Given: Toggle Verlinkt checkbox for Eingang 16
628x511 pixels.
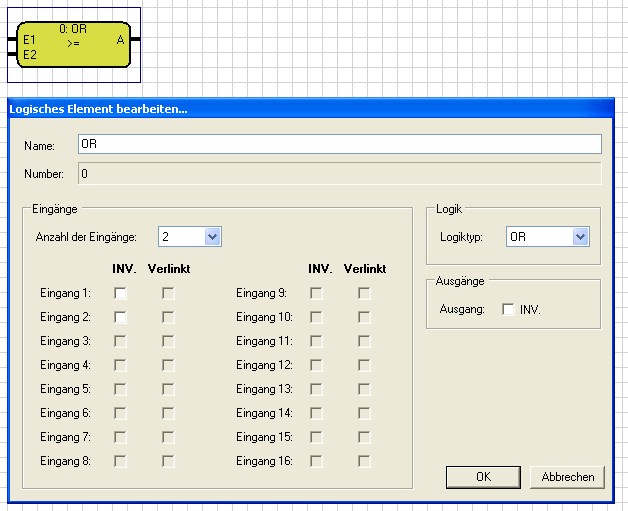Looking at the screenshot, I should (364, 461).
